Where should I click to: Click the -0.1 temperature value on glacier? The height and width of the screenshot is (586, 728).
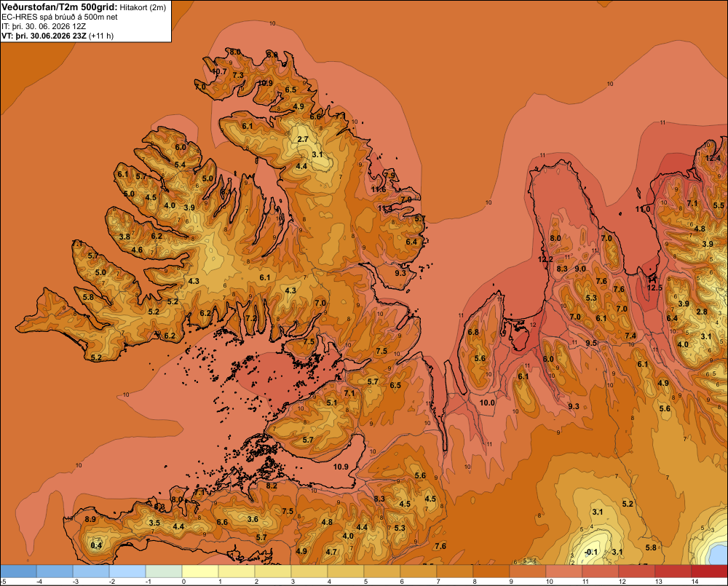point(591,552)
